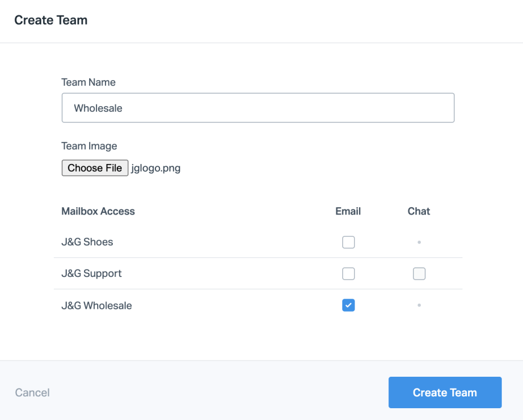Select the J&G Wholesale mailbox label

coord(97,305)
